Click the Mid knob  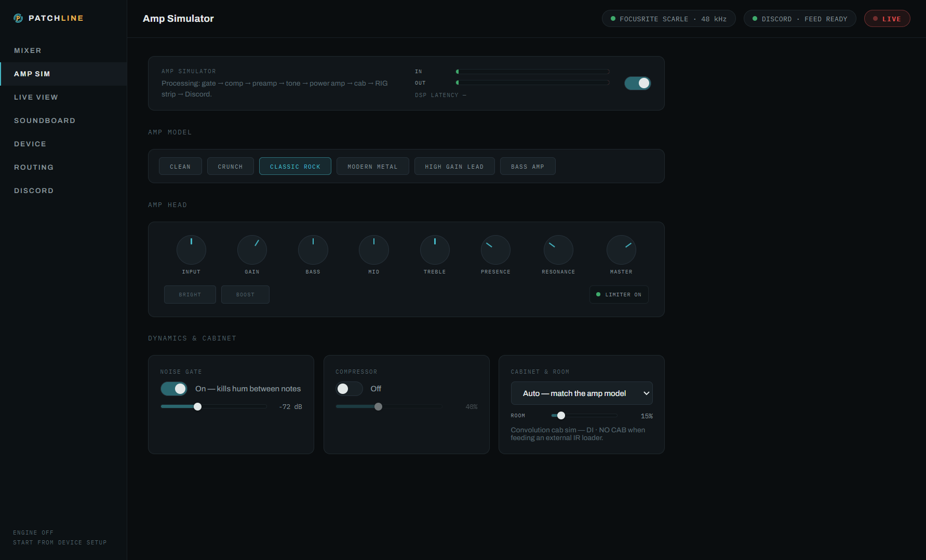374,250
